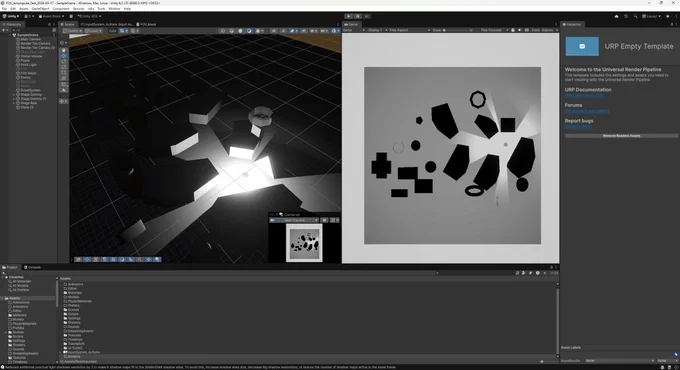Click the Remove Readme Assets button
680x370 pixels.
point(621,136)
